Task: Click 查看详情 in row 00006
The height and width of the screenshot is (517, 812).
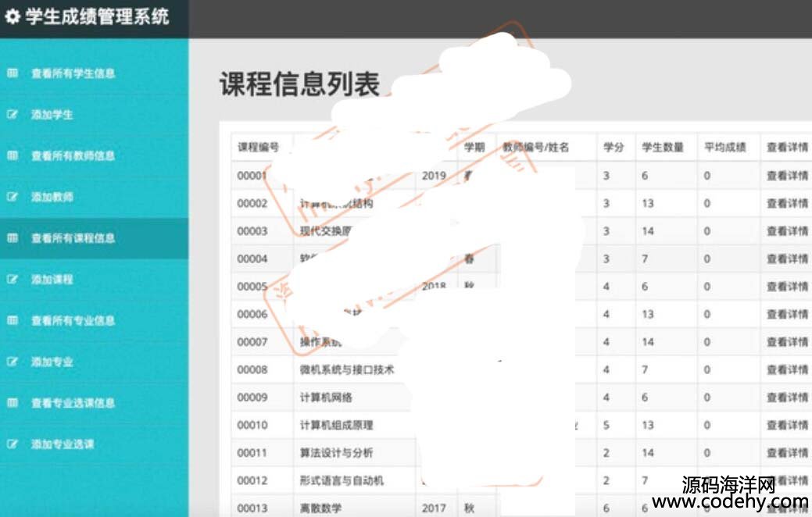Action: (x=787, y=314)
